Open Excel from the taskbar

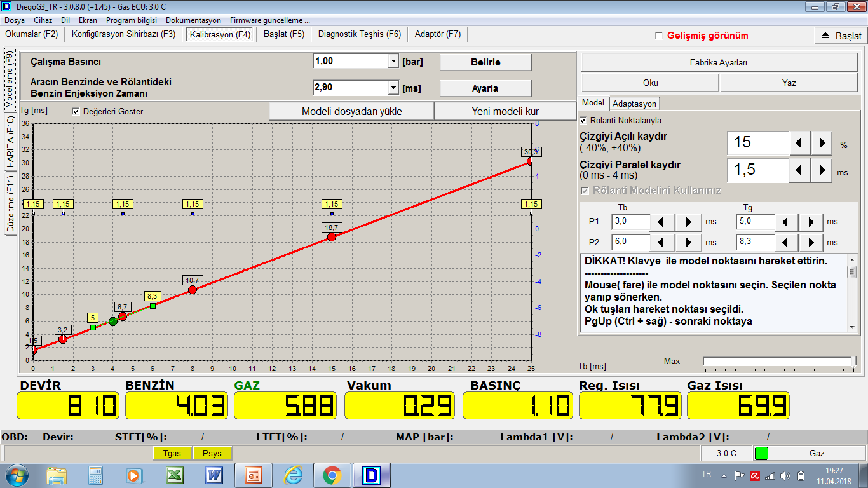click(175, 475)
